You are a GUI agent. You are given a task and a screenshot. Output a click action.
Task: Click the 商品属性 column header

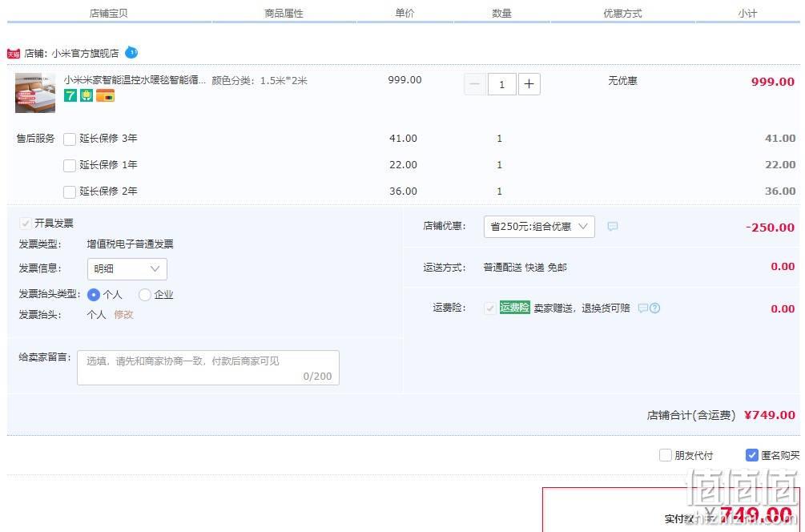tap(284, 14)
